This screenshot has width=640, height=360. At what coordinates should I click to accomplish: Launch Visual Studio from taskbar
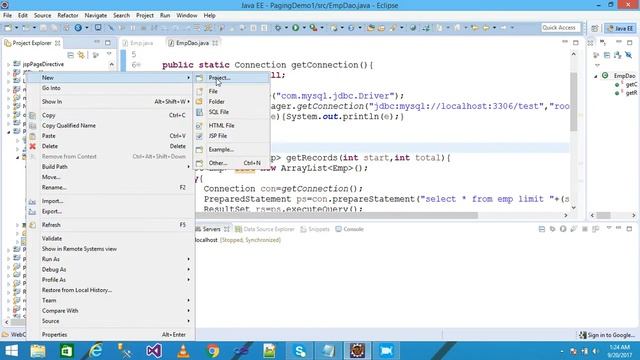point(154,351)
